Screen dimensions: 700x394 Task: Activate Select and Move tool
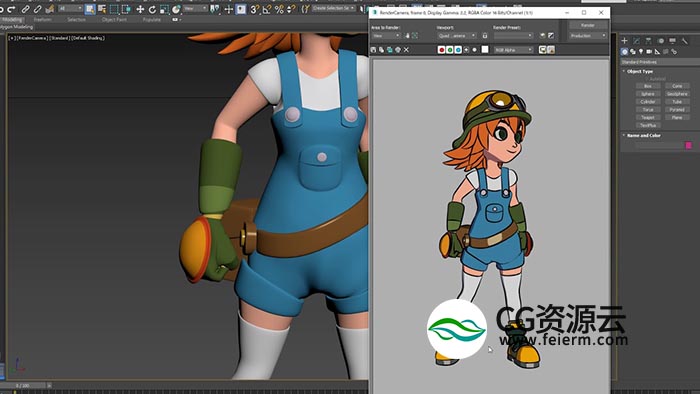click(x=140, y=9)
